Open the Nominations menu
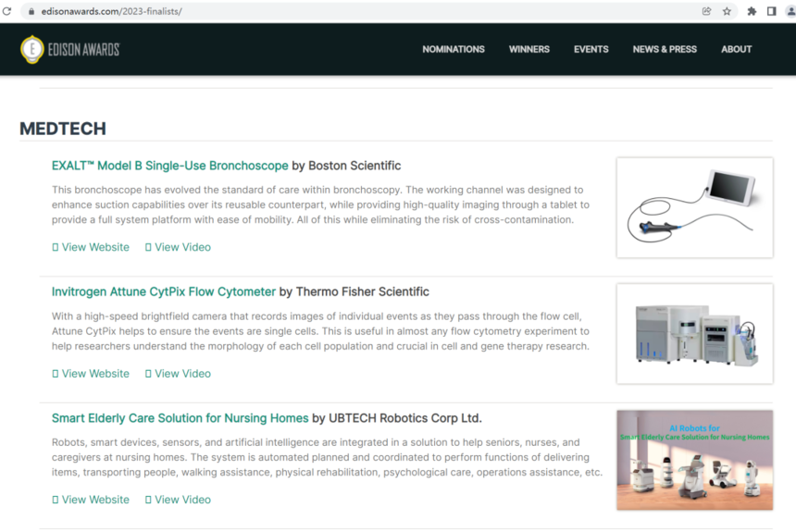Viewport: 796px width, 532px height. [454, 49]
